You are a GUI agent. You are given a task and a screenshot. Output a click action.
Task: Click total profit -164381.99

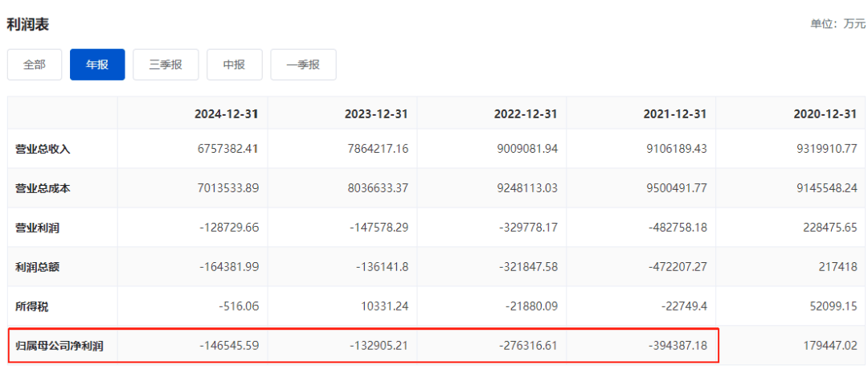pyautogui.click(x=229, y=266)
